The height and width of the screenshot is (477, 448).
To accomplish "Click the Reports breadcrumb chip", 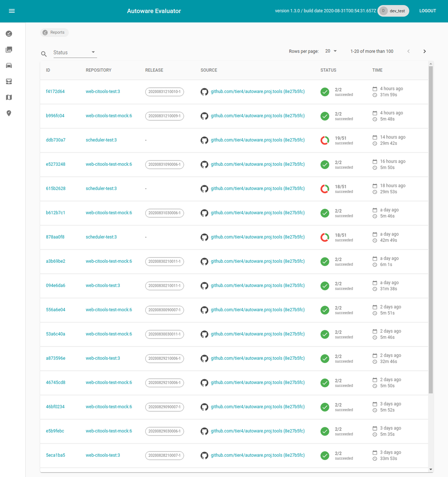I will point(55,33).
